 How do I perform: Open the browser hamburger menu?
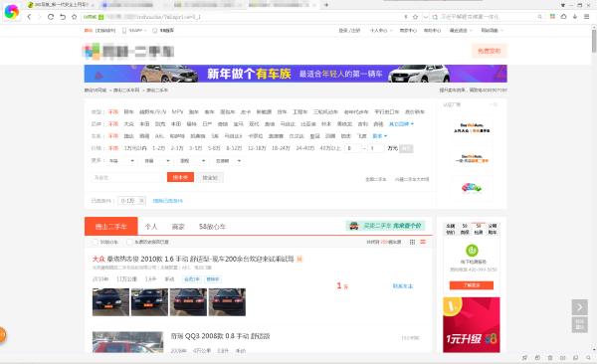587,16
